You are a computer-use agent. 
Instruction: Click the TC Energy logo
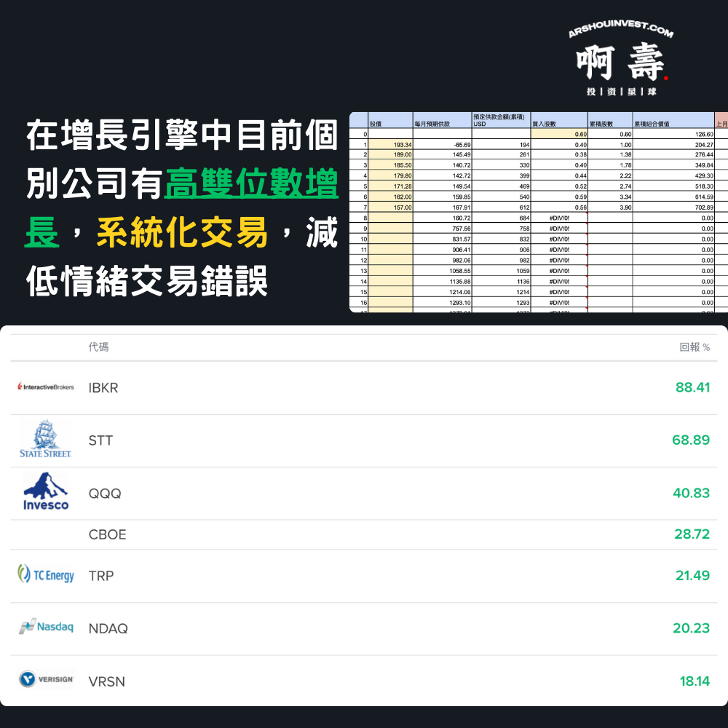click(x=45, y=574)
